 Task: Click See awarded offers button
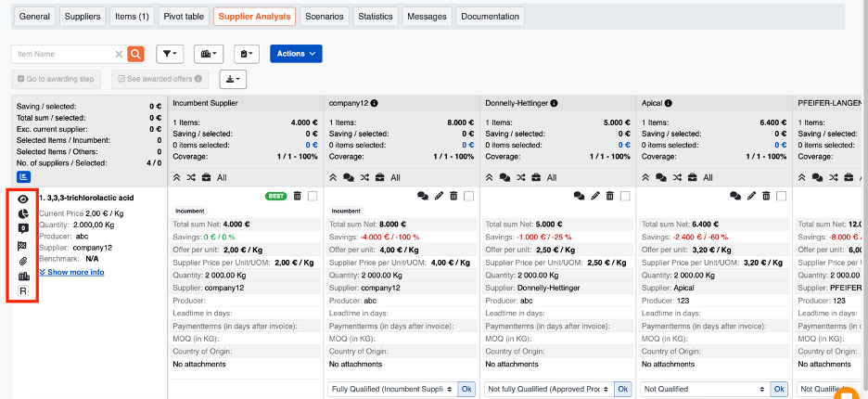tap(160, 79)
